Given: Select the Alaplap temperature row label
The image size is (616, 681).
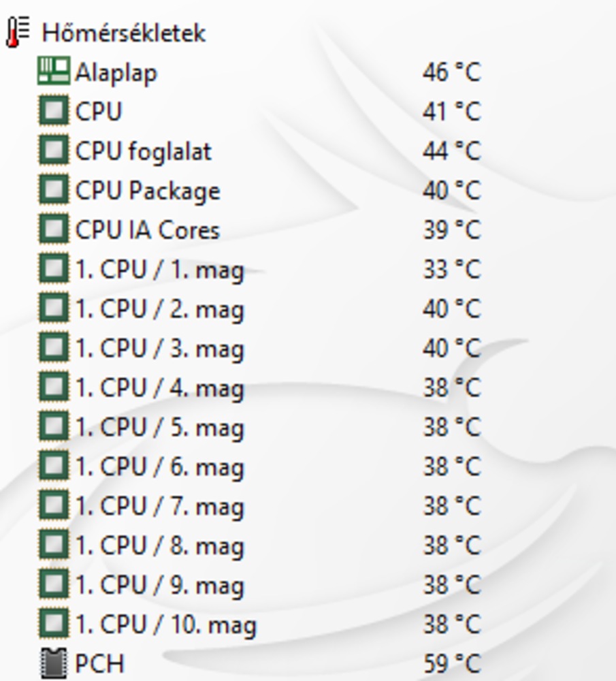Looking at the screenshot, I should pyautogui.click(x=116, y=73).
